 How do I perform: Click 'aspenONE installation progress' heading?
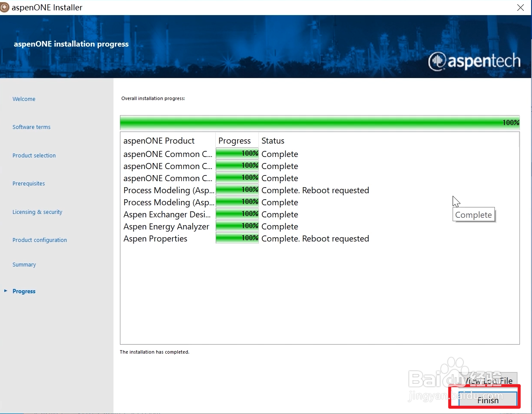tap(71, 44)
